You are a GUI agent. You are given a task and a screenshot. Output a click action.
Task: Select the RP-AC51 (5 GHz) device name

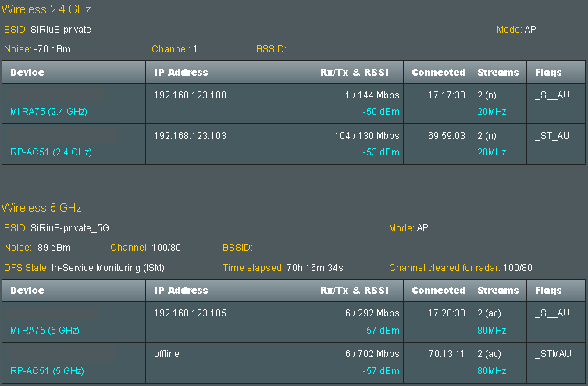48,370
